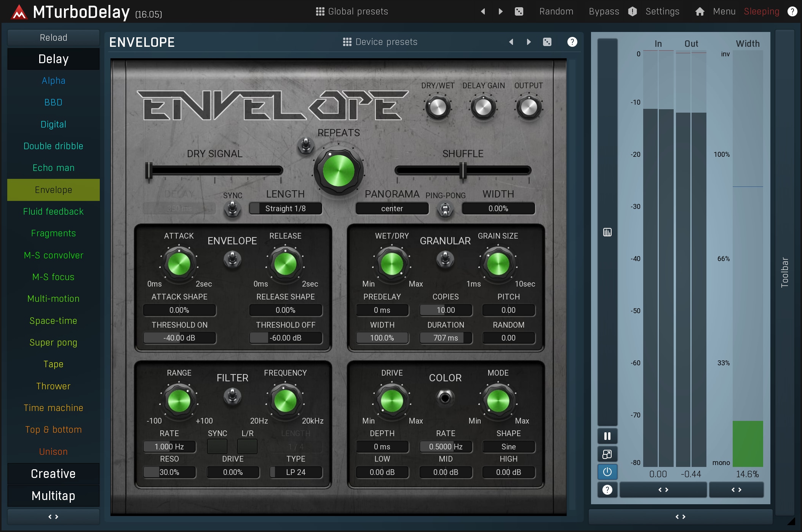Enable filter SYNC checkbox
The width and height of the screenshot is (802, 532).
click(x=217, y=446)
